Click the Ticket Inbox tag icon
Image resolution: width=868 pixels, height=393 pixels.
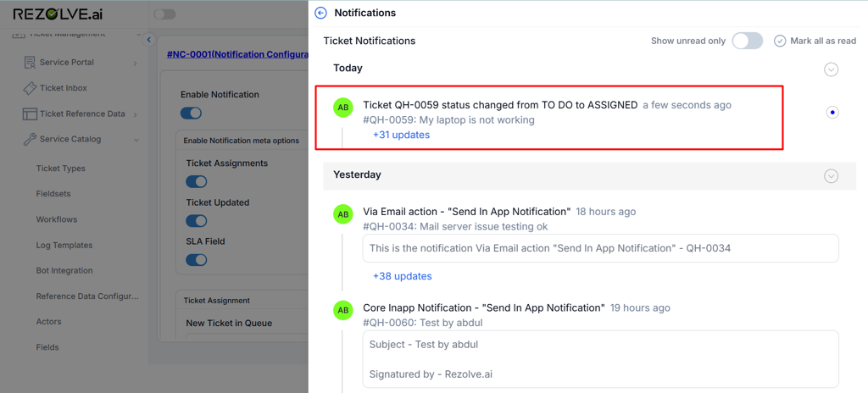[30, 88]
